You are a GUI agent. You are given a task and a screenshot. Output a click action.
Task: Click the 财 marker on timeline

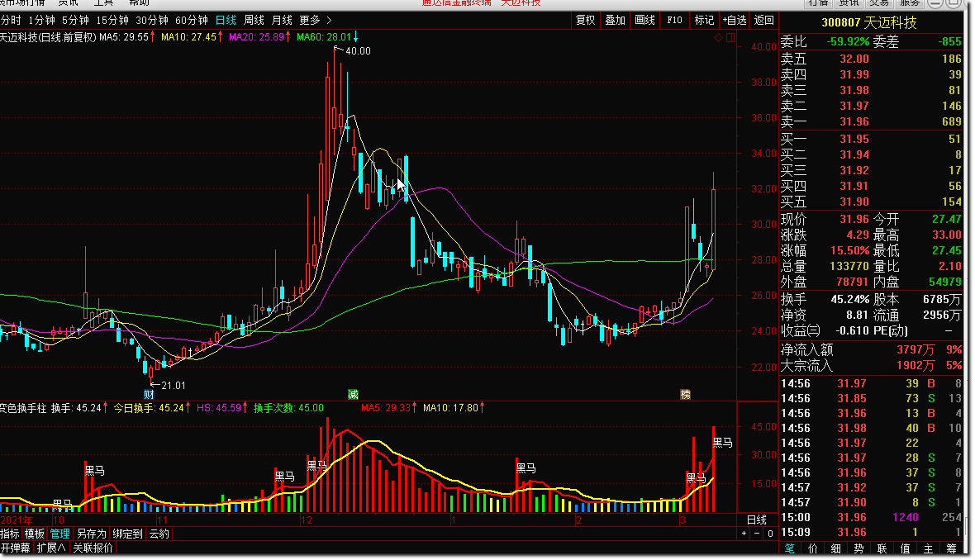(149, 395)
